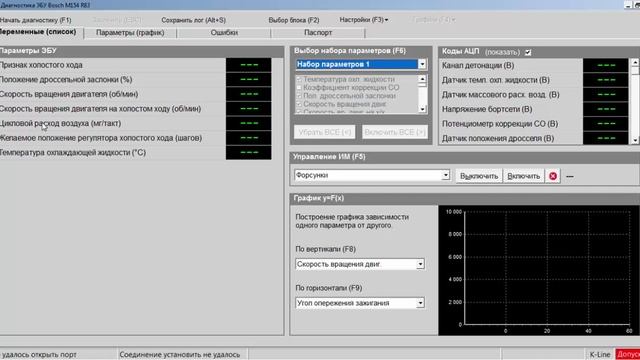
Task: Toggle the Коды АЦП (показать) checkbox
Action: [x=528, y=52]
